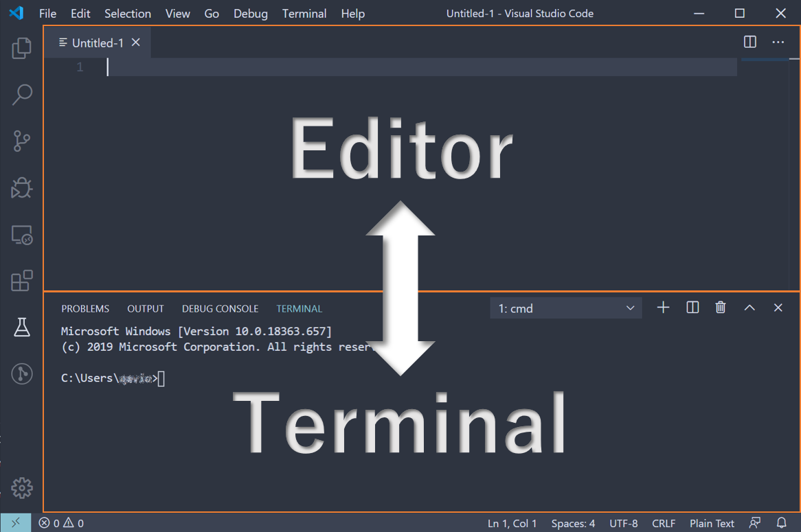Select the Untitled-1 editor tab
Screen dimensions: 801x532
[97, 43]
